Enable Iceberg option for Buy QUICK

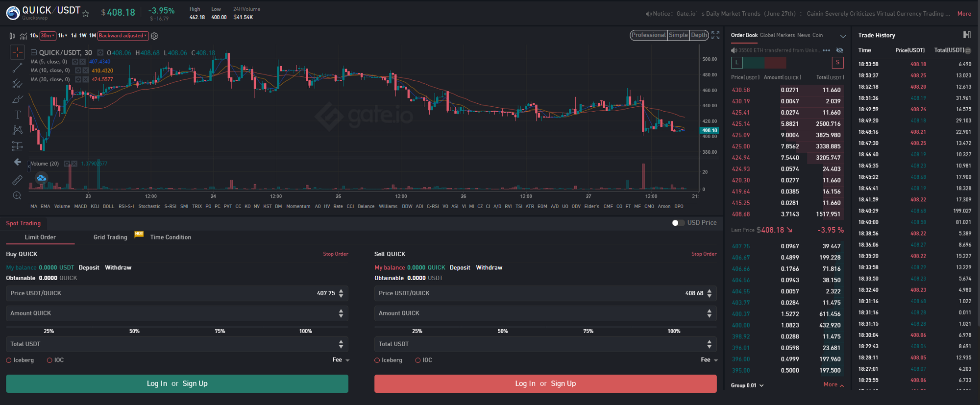9,360
